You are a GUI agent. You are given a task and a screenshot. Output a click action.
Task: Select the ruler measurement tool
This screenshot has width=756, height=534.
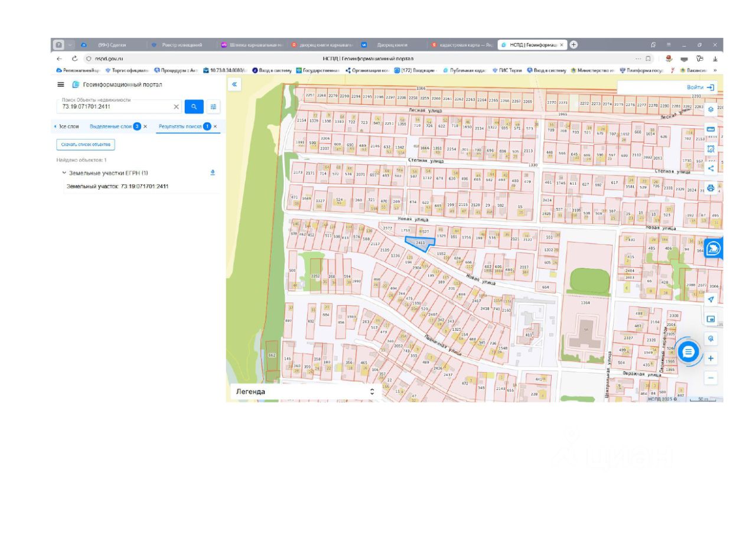coord(711,129)
